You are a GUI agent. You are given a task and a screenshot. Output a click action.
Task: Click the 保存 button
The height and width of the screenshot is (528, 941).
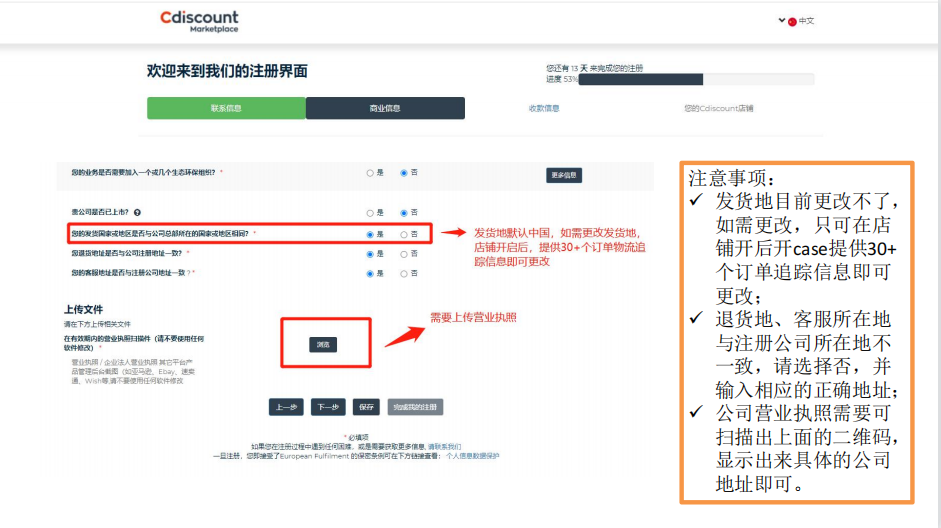tap(366, 407)
